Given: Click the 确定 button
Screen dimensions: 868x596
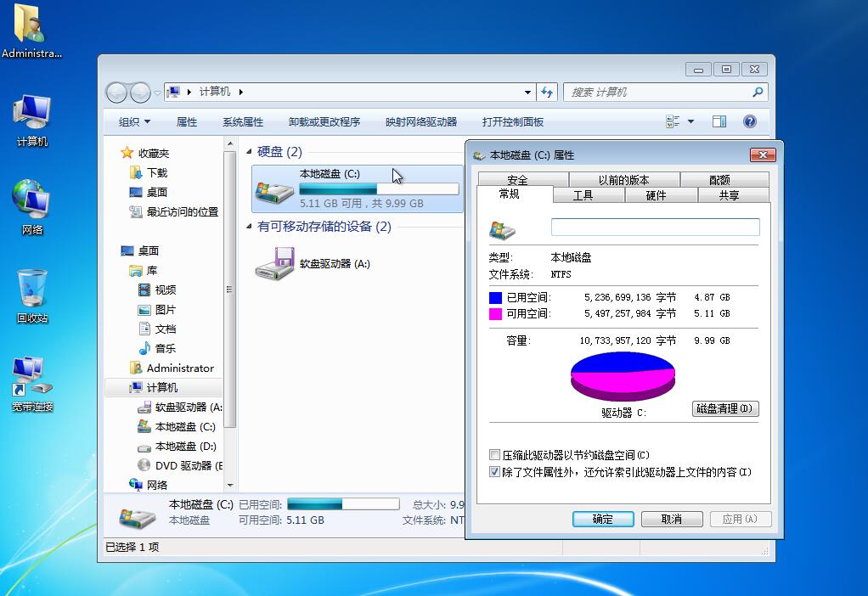Looking at the screenshot, I should click(x=602, y=519).
